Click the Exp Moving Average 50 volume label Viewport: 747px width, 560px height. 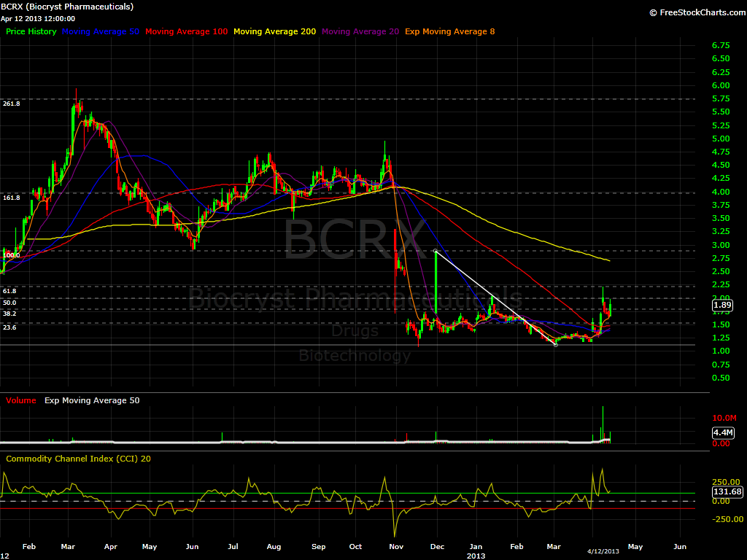pyautogui.click(x=92, y=400)
